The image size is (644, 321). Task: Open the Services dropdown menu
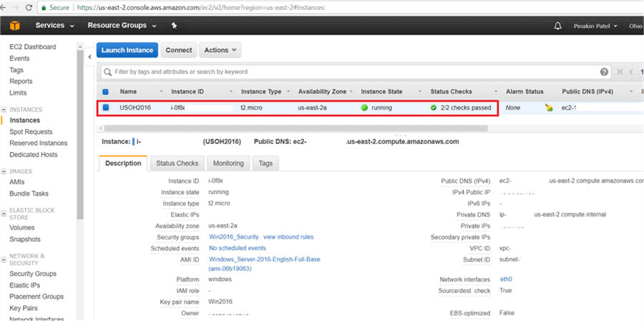pos(54,26)
